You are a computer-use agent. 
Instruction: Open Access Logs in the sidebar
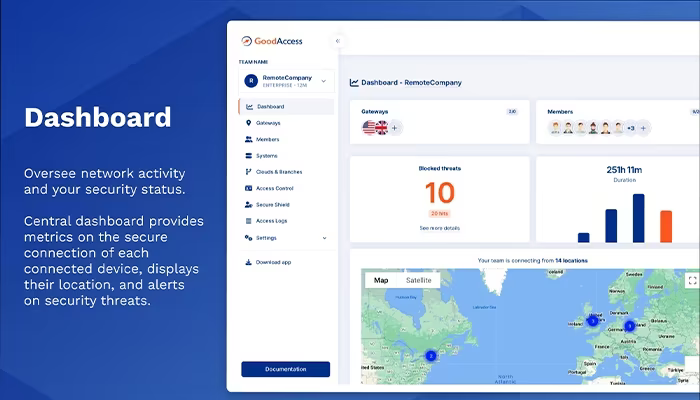(x=271, y=221)
